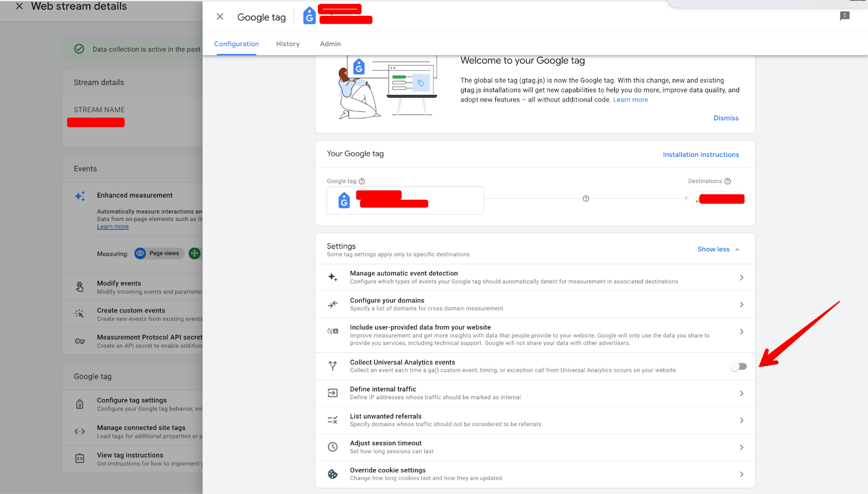Viewport: 868px width, 494px height.
Task: Open Override cookie settings setting
Action: (x=535, y=474)
